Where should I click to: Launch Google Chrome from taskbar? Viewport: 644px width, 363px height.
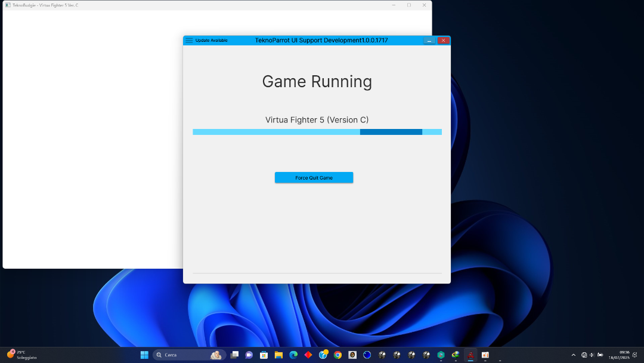tap(338, 355)
